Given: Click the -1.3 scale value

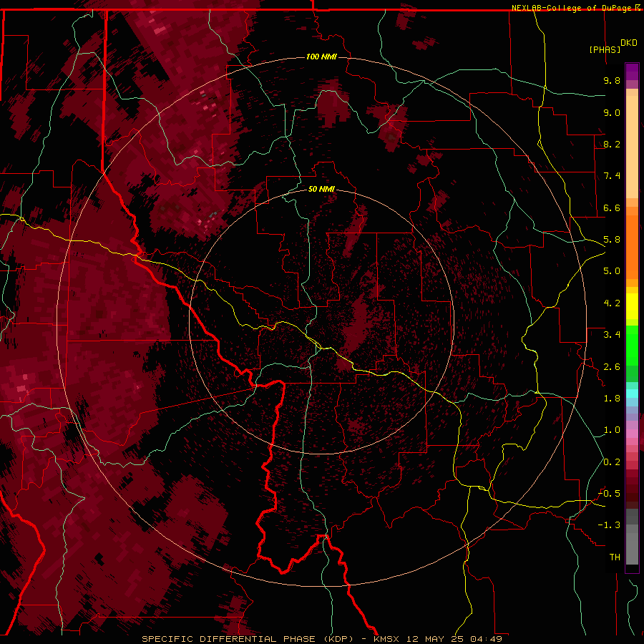Looking at the screenshot, I should 609,525.
